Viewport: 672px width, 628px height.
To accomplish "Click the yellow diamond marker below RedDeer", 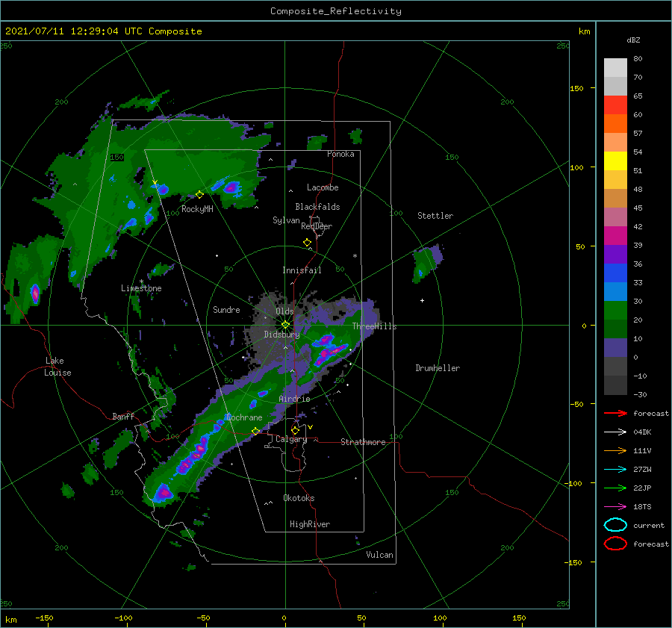I will [x=307, y=243].
